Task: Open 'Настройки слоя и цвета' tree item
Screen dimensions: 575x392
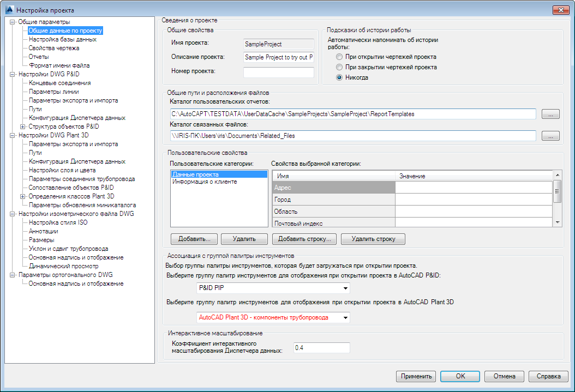Action: click(x=62, y=170)
